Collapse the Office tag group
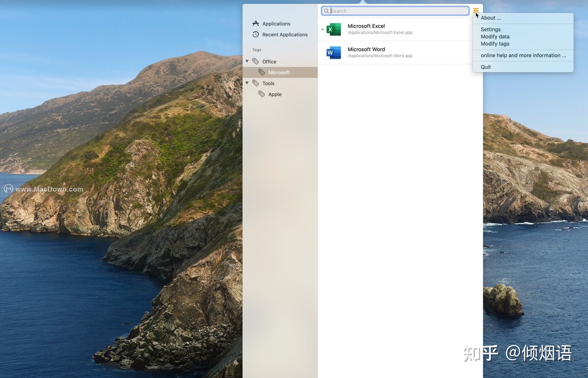The height and width of the screenshot is (378, 588). point(247,61)
